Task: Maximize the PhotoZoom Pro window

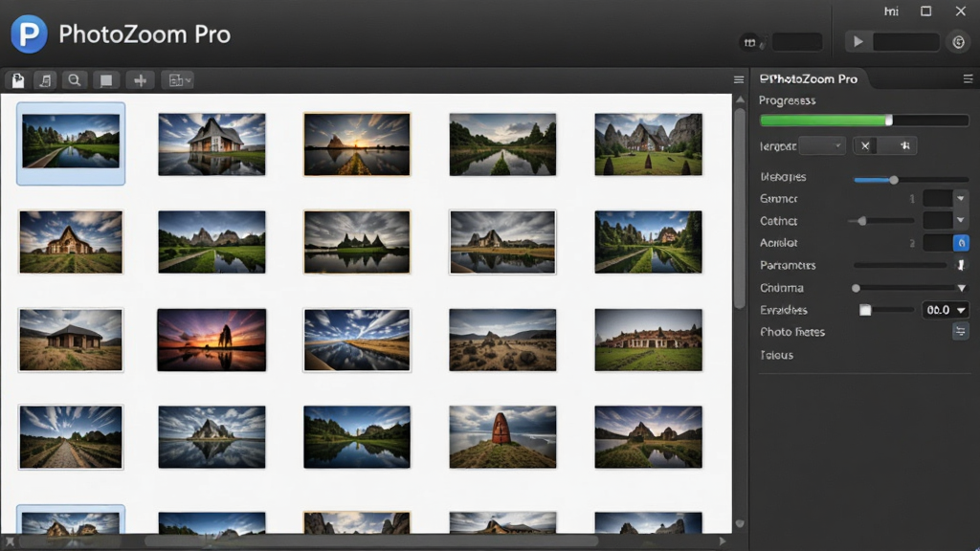Action: 926,11
